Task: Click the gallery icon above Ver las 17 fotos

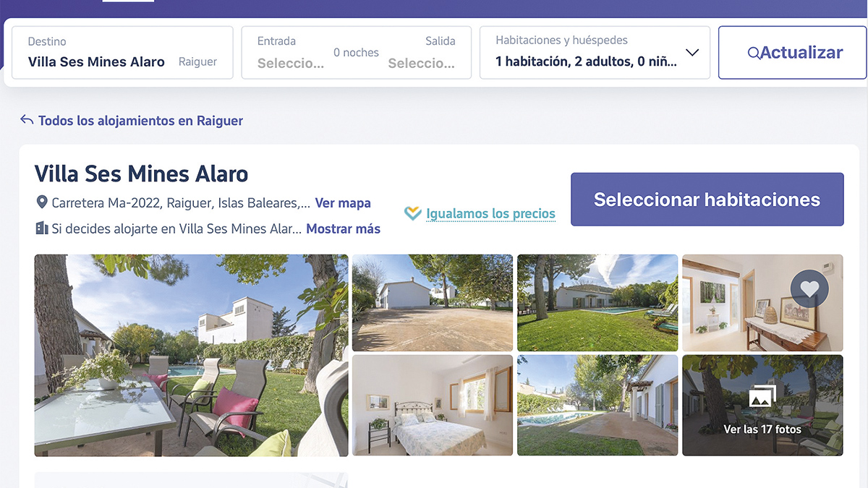Action: click(x=762, y=397)
